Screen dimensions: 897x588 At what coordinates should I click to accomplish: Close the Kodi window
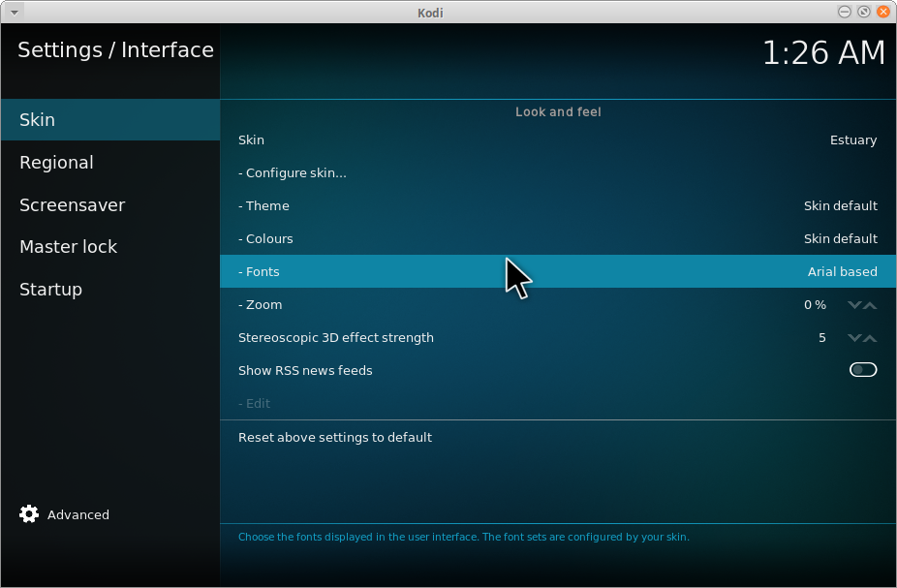tap(883, 12)
